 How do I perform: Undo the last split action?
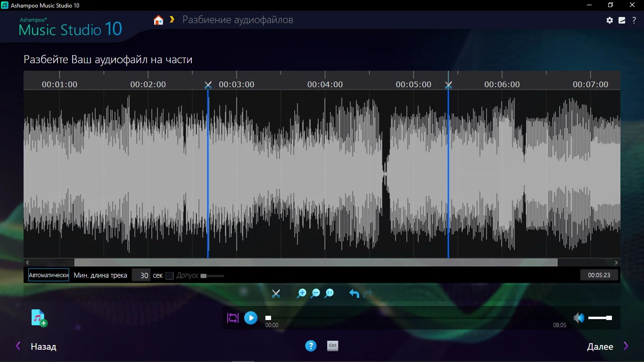[354, 293]
